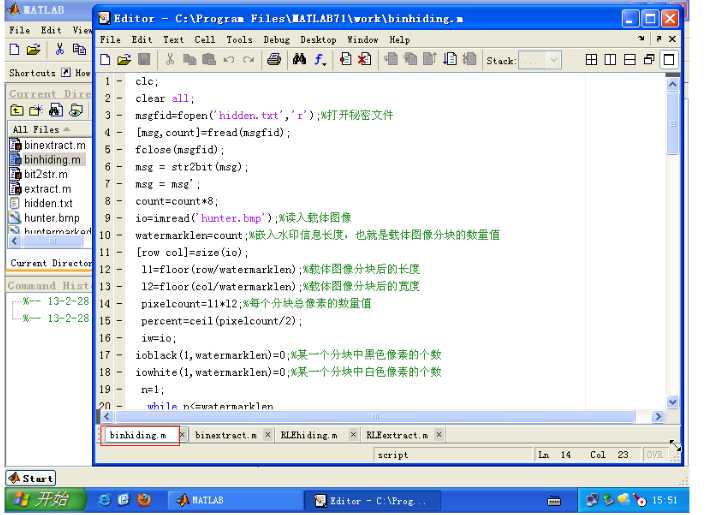
Task: Close the binextract.m tab
Action: (x=268, y=435)
